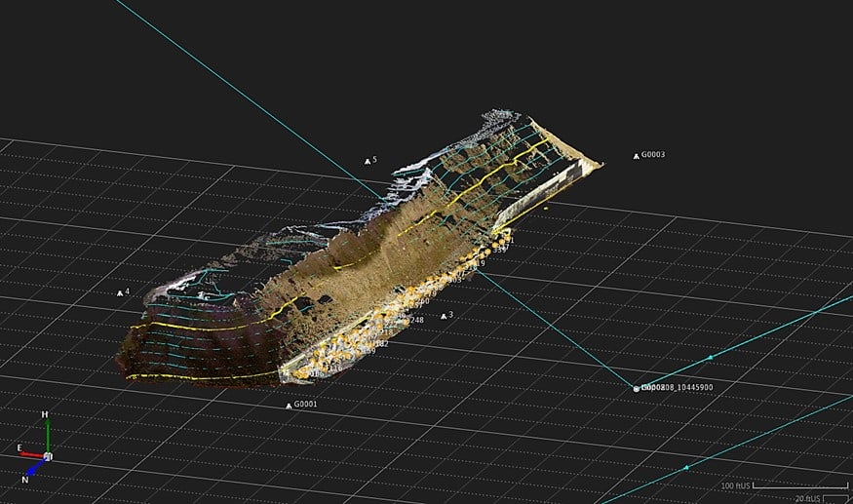Click the station label ending _10445900
Image resolution: width=853 pixels, height=504 pixels.
pyautogui.click(x=678, y=387)
